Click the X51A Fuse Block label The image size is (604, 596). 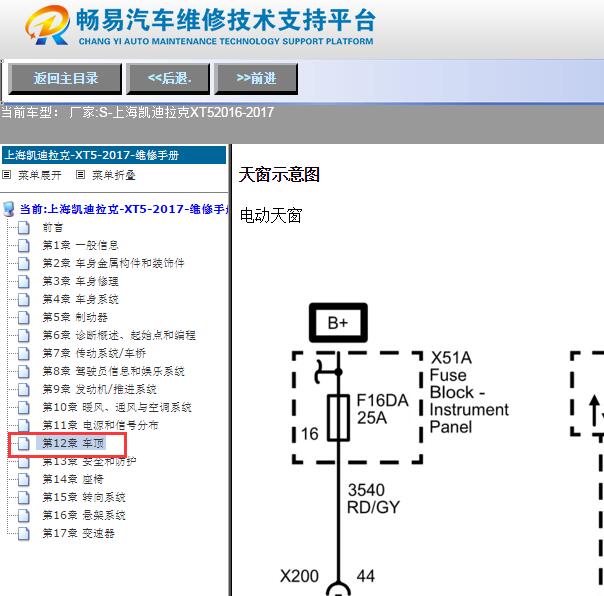469,392
